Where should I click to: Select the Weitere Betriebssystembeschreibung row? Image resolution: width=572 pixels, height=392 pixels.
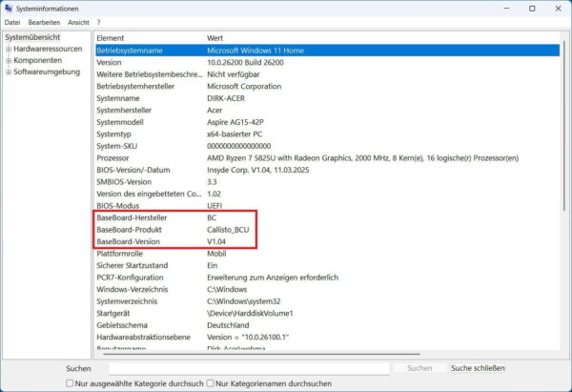click(327, 74)
